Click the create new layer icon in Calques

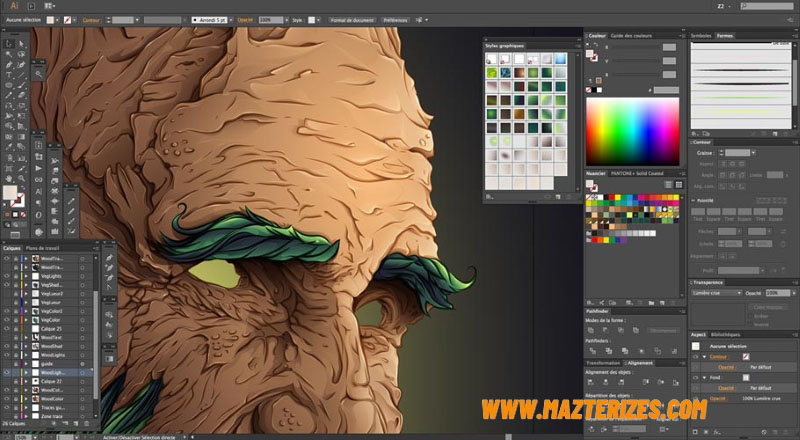pyautogui.click(x=76, y=424)
